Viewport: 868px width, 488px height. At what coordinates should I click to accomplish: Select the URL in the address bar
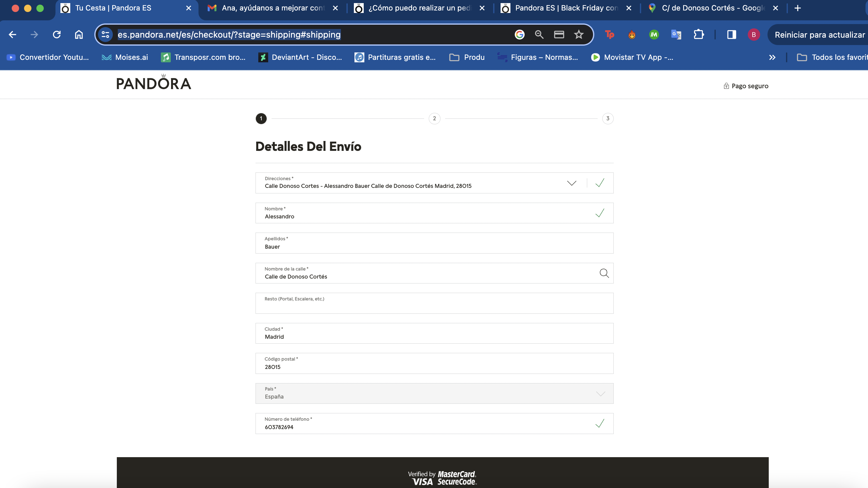click(229, 35)
